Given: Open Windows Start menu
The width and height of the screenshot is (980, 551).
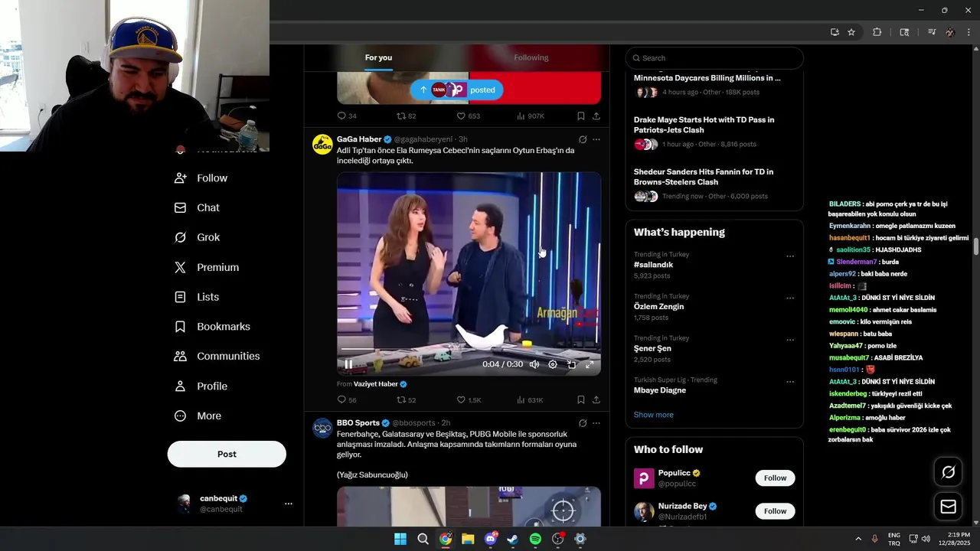Looking at the screenshot, I should coord(400,539).
